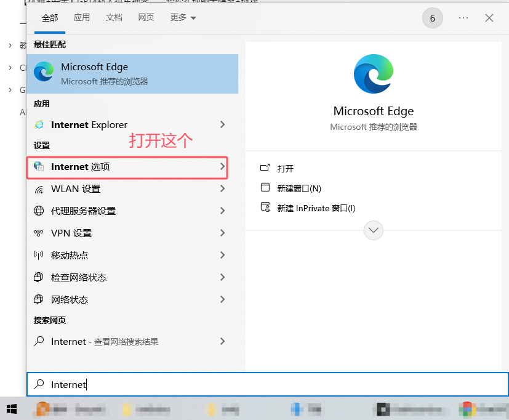Click the VPN 设置 icon
509x420 pixels.
[39, 233]
